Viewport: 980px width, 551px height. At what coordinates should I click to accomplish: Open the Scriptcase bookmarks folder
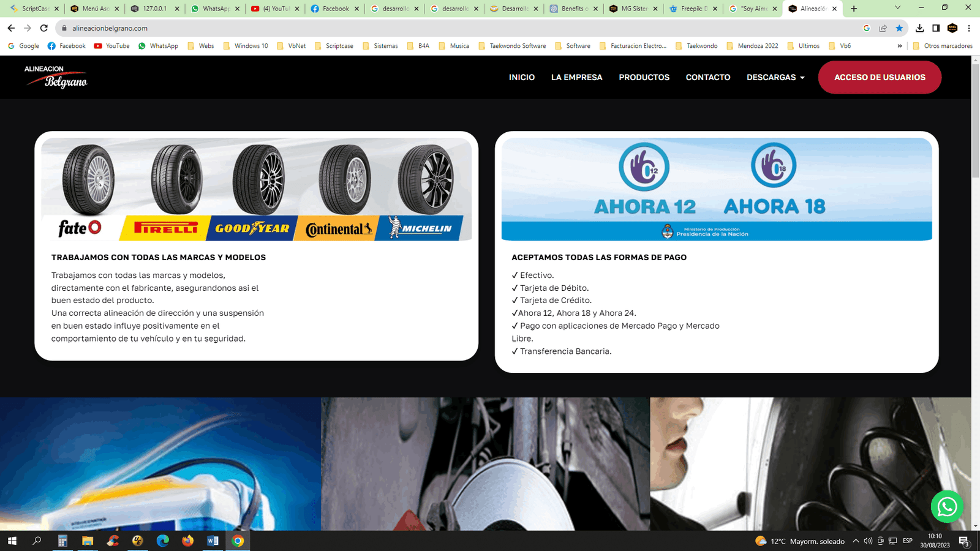pyautogui.click(x=334, y=46)
